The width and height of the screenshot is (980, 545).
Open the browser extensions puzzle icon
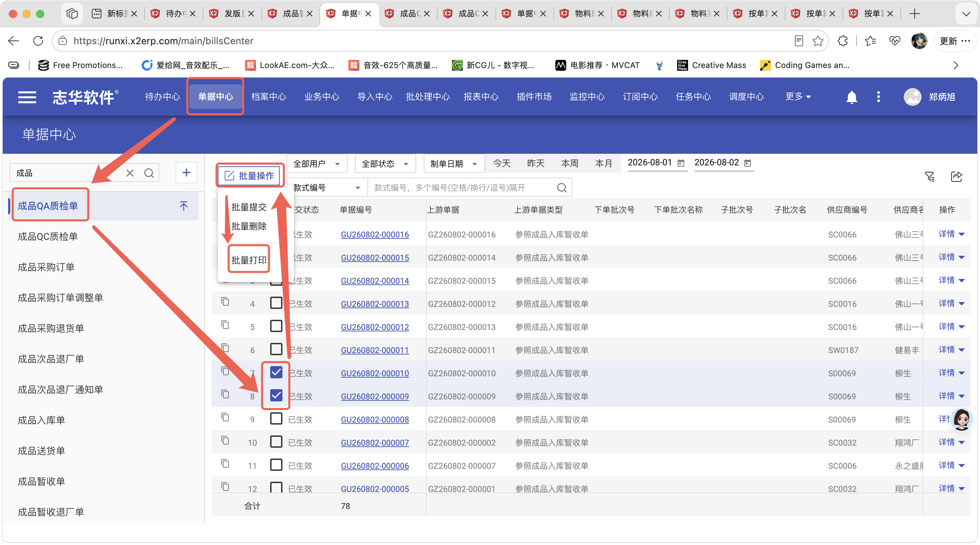coord(843,41)
